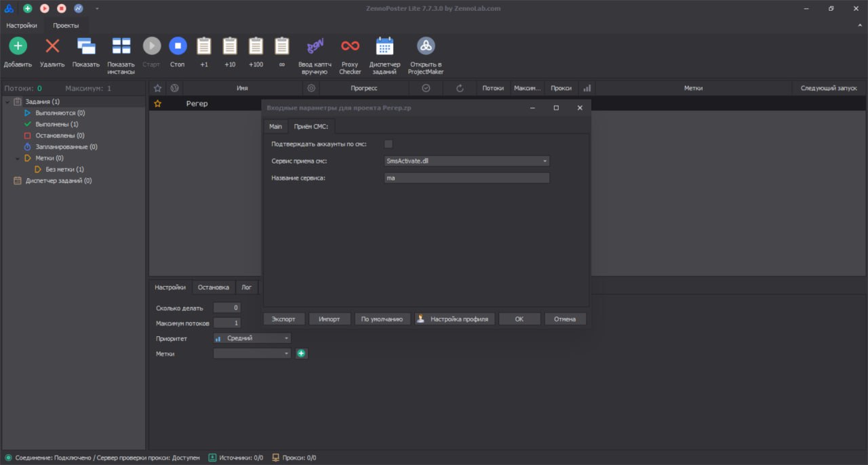868x465 pixels.
Task: Click the Прокси column header
Action: coord(561,88)
